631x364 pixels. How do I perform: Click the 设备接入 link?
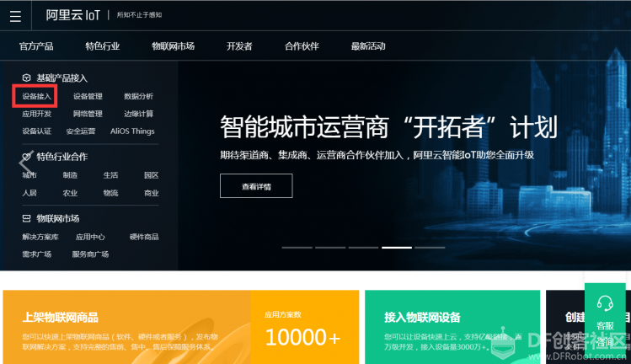[36, 96]
